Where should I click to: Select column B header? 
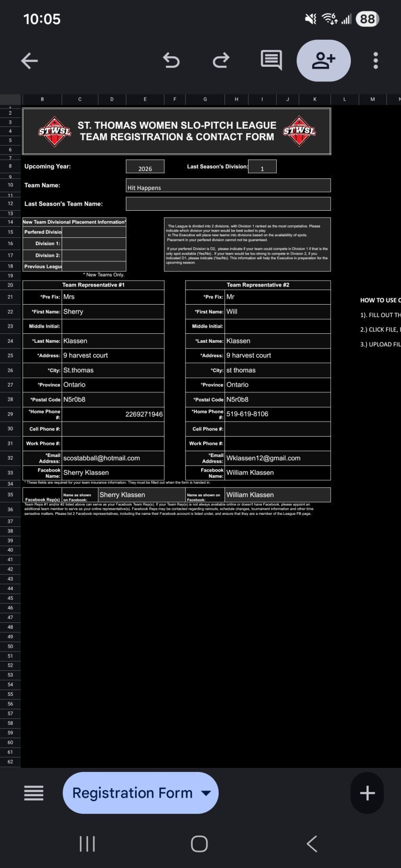[x=42, y=99]
